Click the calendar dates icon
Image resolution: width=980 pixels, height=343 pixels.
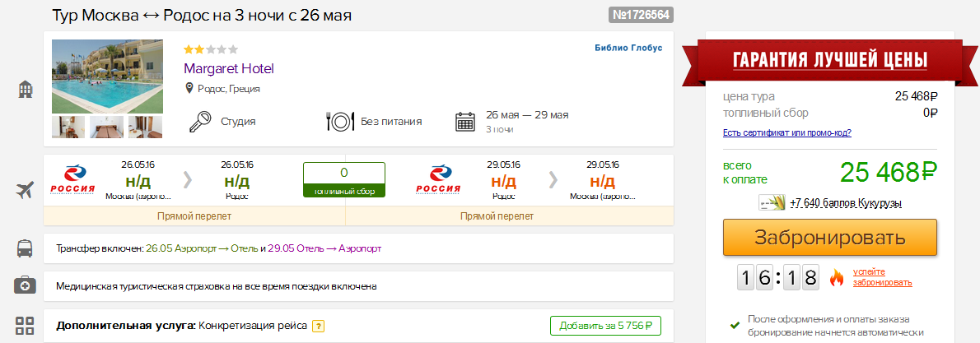point(466,122)
